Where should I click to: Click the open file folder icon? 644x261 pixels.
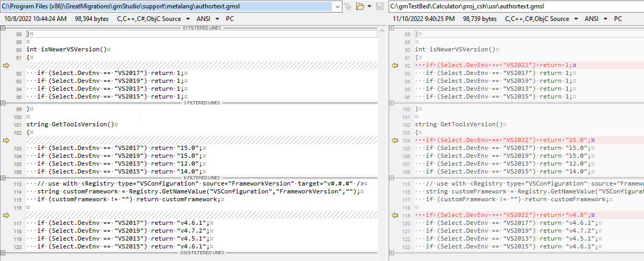click(x=360, y=6)
